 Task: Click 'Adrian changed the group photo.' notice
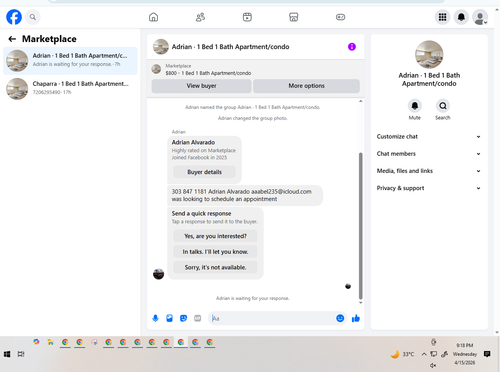pyautogui.click(x=253, y=118)
